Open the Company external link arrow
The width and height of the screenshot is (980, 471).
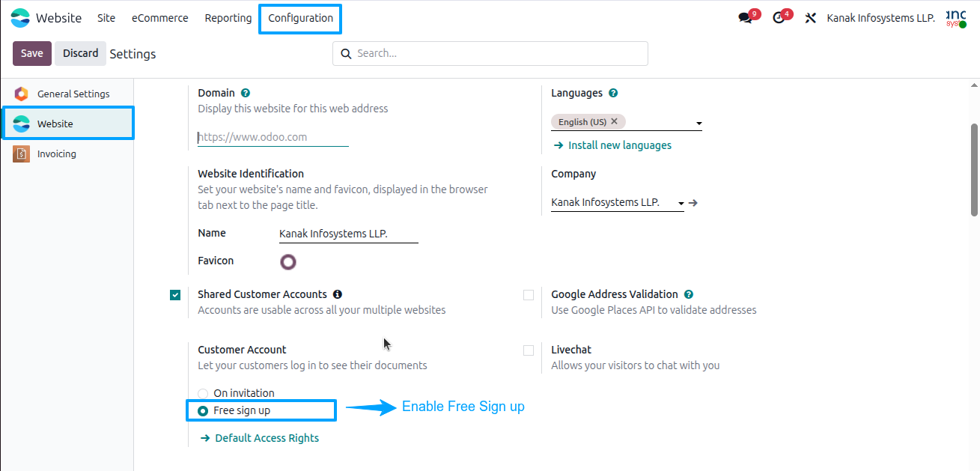[x=693, y=202]
